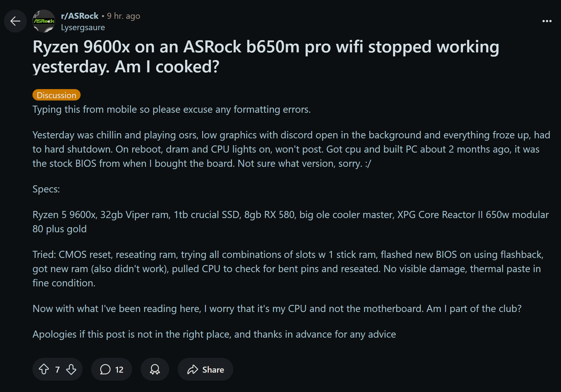Open the post options three-dot menu
Screen dimensions: 561x392
[547, 21]
